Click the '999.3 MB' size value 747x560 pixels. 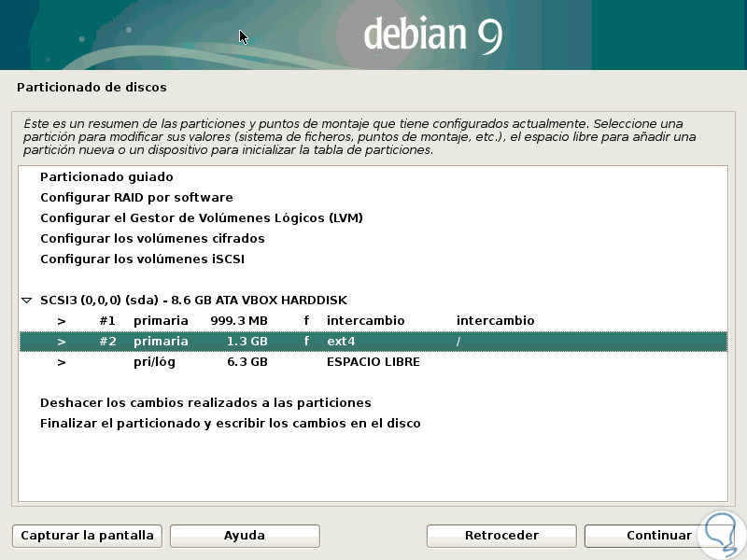click(x=239, y=320)
